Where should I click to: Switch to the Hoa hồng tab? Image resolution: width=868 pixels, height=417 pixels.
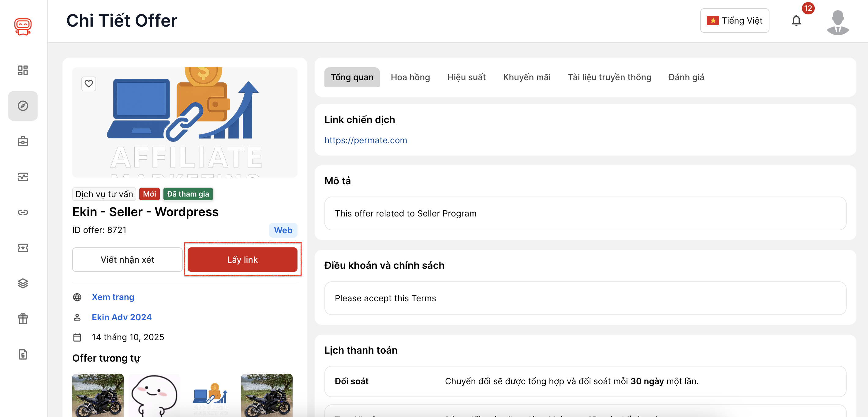click(410, 77)
